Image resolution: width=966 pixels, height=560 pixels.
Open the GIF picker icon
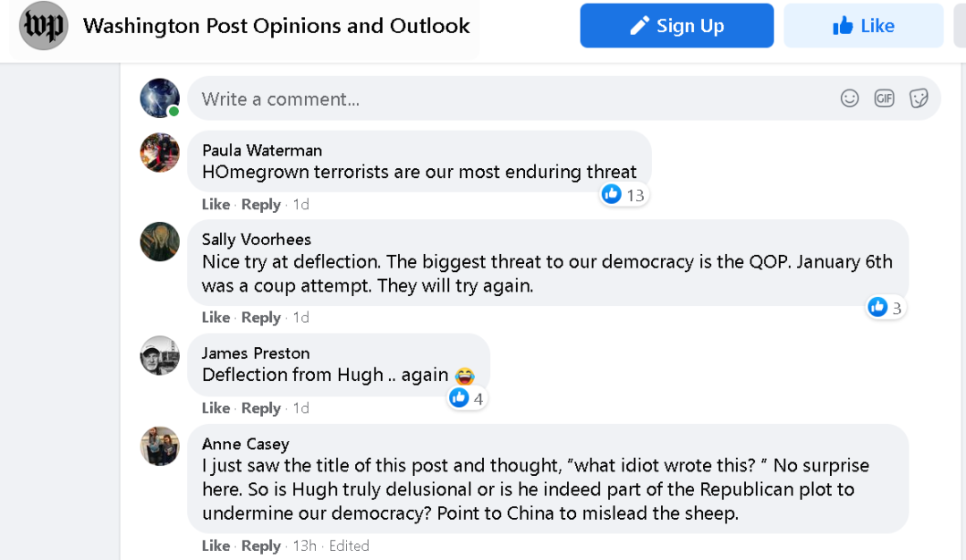884,98
